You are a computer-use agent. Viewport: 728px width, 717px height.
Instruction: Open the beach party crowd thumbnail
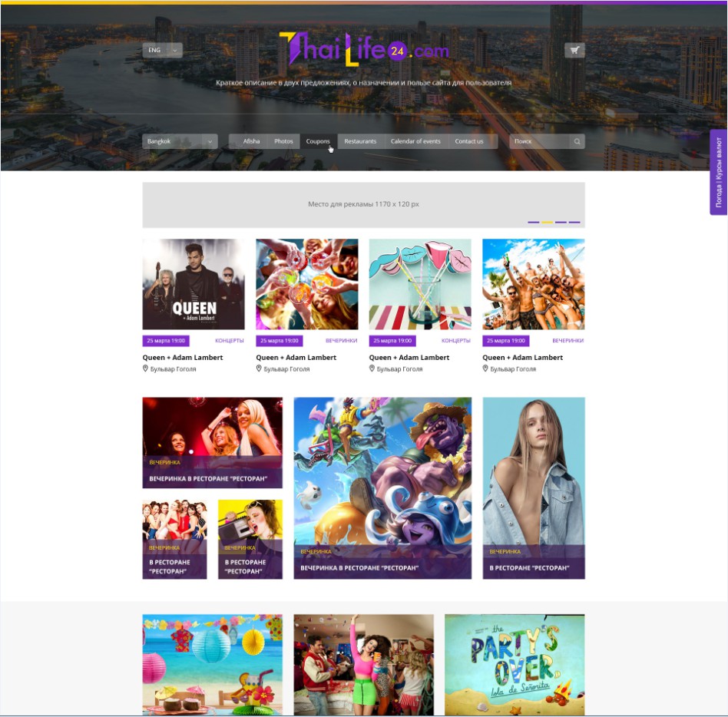[534, 284]
